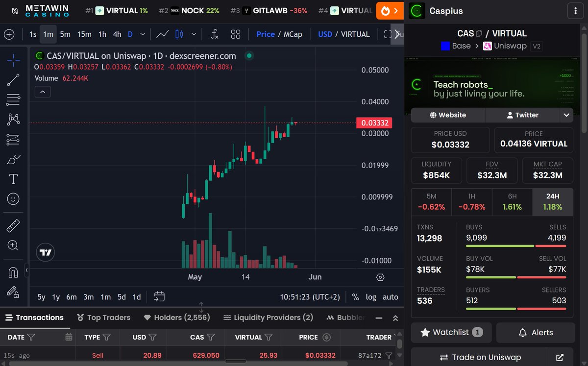Open Liquidity Providers (2) tab
This screenshot has width=588, height=366.
(x=268, y=317)
